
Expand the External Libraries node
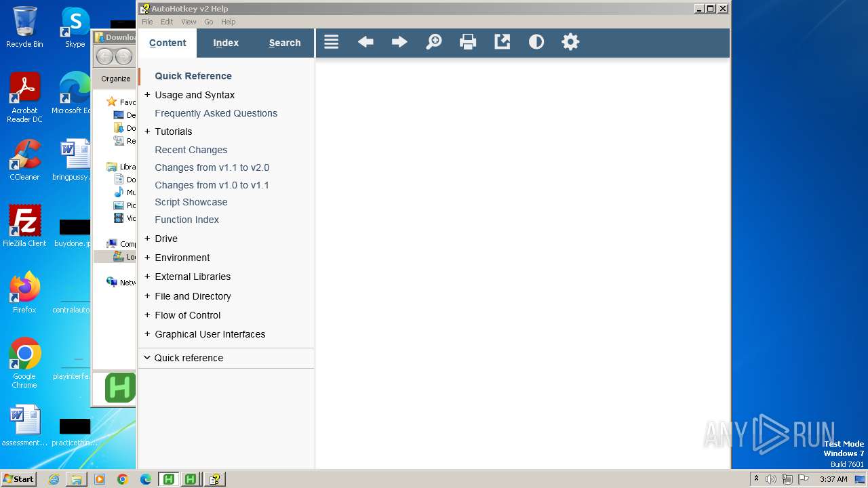coord(147,277)
